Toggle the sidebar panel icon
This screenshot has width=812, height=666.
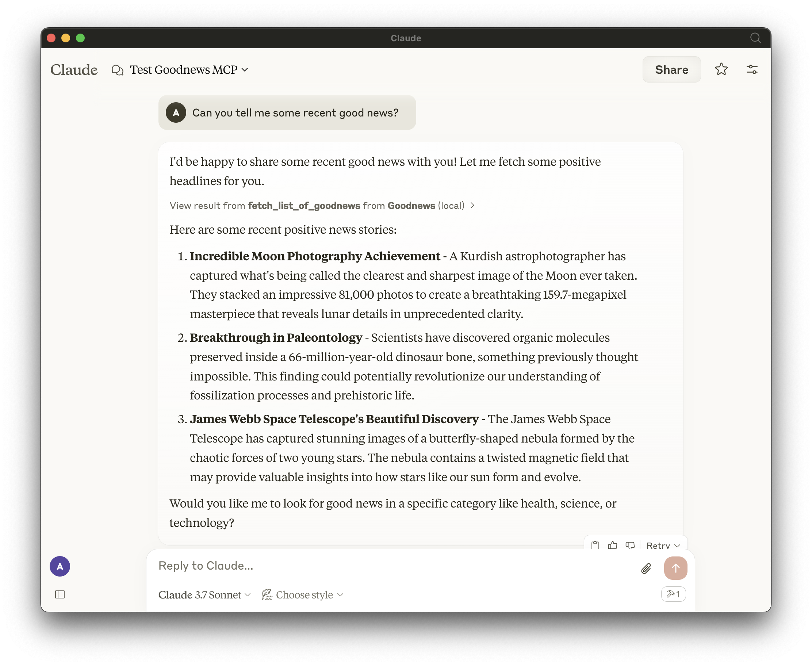click(x=60, y=594)
